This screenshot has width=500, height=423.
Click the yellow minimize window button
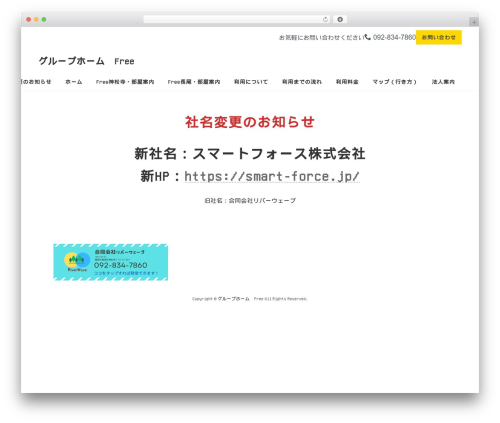pyautogui.click(x=36, y=20)
